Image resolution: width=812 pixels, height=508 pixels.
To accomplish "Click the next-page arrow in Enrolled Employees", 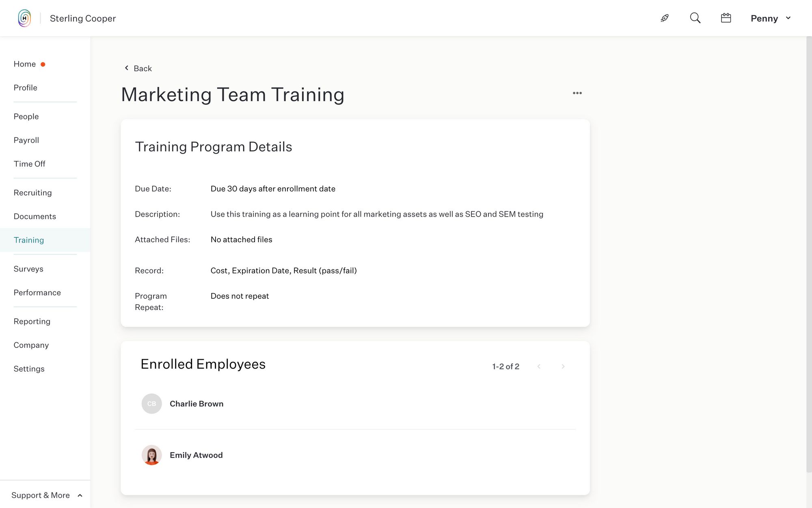I will pos(563,366).
